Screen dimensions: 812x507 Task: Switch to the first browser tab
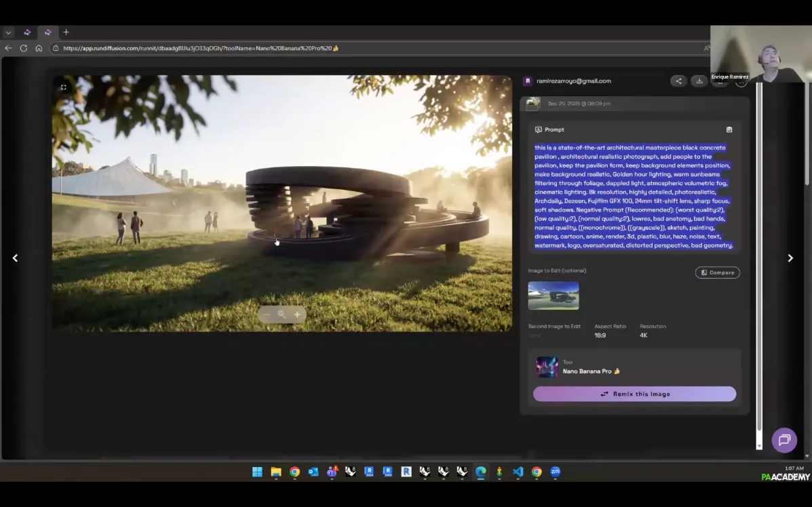27,33
